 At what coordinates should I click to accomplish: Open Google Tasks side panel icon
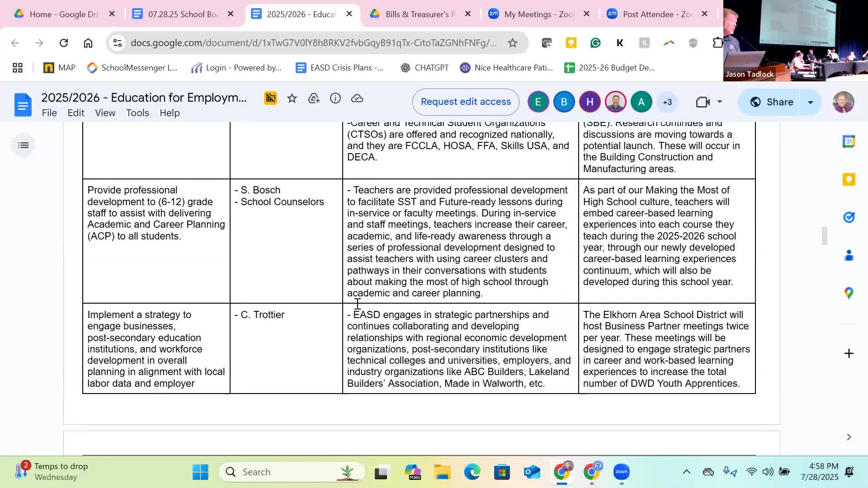(x=849, y=217)
